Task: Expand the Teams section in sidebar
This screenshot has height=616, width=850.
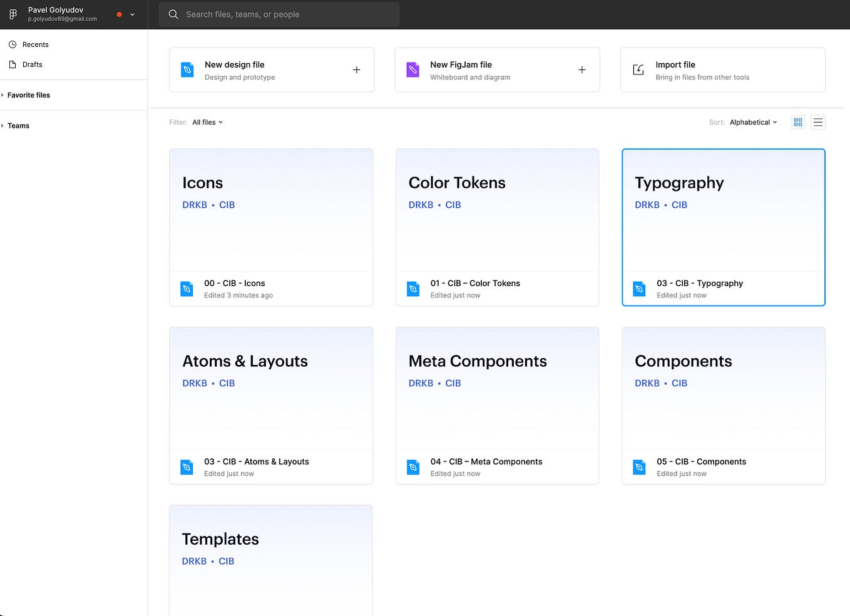Action: 18,126
